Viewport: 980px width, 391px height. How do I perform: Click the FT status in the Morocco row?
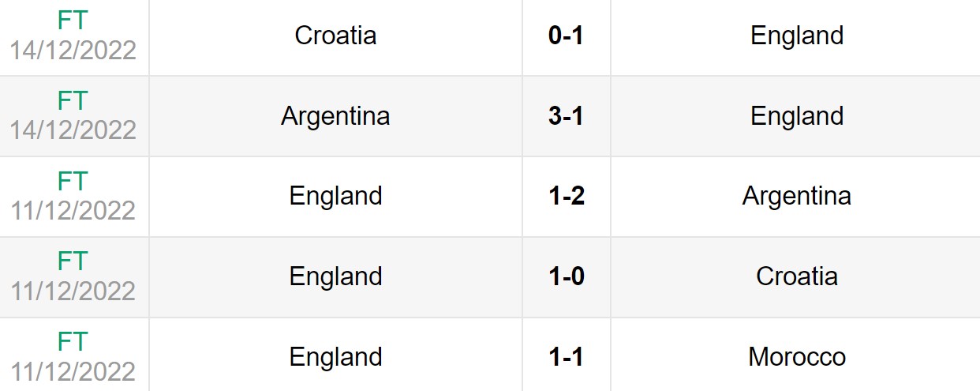(73, 342)
